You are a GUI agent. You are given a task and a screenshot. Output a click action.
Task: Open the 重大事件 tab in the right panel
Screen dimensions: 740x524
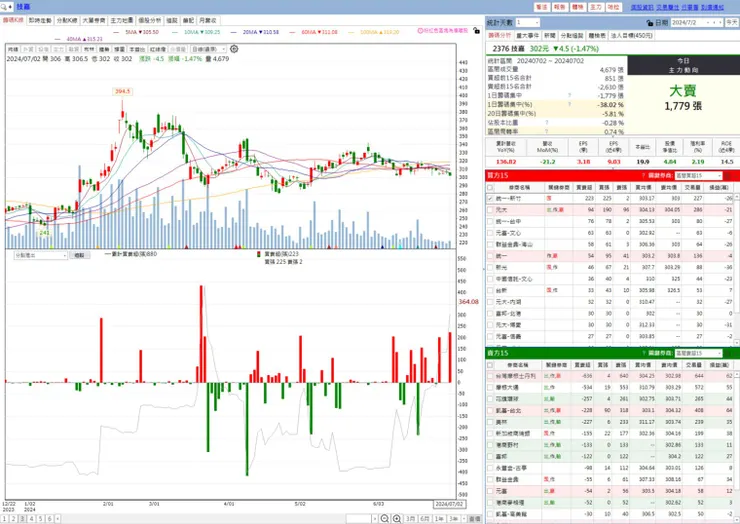527,35
